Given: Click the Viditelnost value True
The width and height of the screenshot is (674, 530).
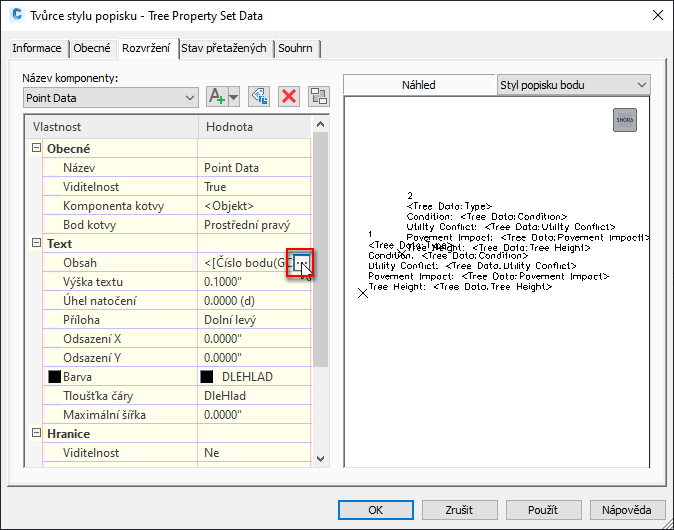Looking at the screenshot, I should point(254,187).
